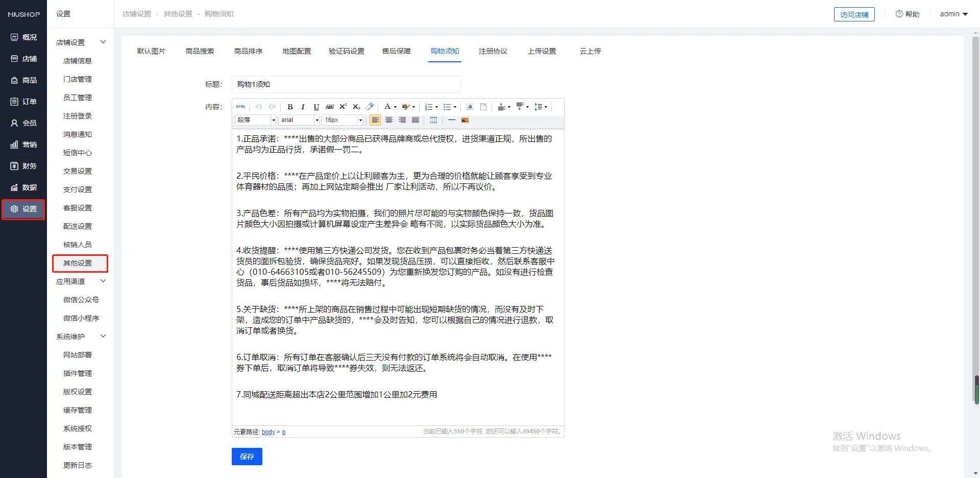
Task: Open the 注册协议 tab
Action: pyautogui.click(x=493, y=51)
